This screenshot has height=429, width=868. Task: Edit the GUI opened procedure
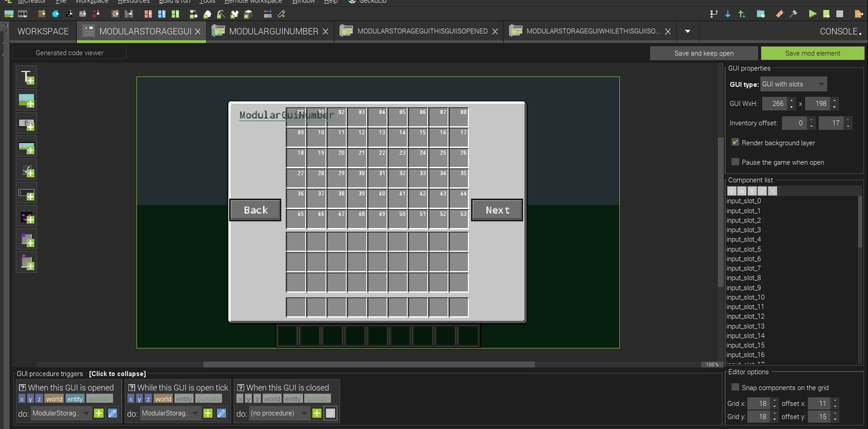[112, 413]
